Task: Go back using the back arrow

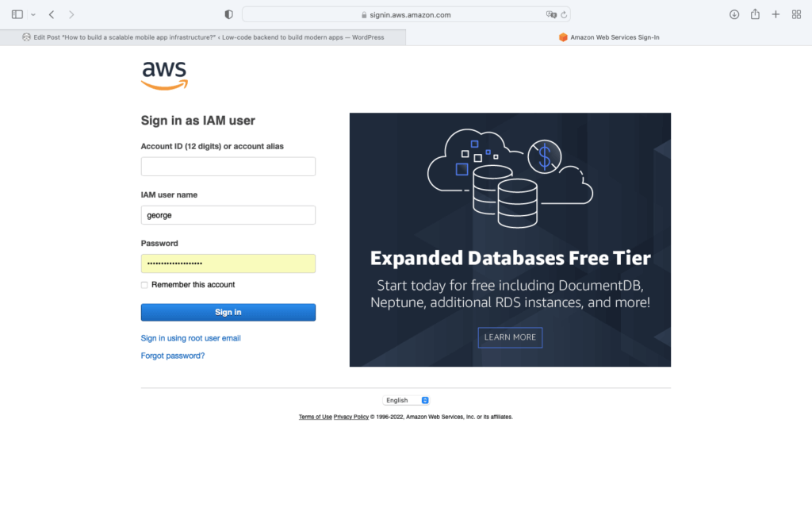Action: 52,14
